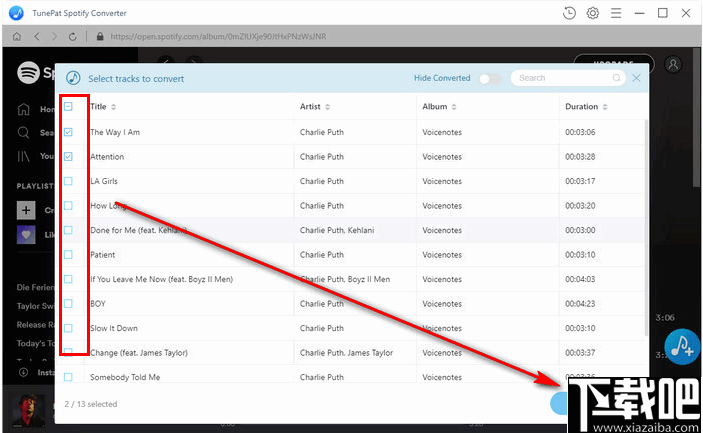703x433 pixels.
Task: Open the Release Radar playlist in sidebar
Action: coord(35,325)
